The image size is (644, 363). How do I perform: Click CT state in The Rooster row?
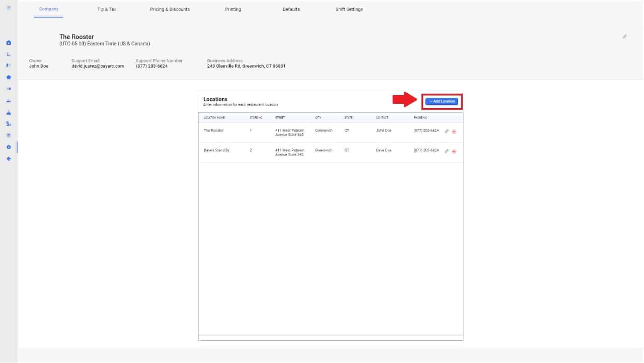[347, 130]
